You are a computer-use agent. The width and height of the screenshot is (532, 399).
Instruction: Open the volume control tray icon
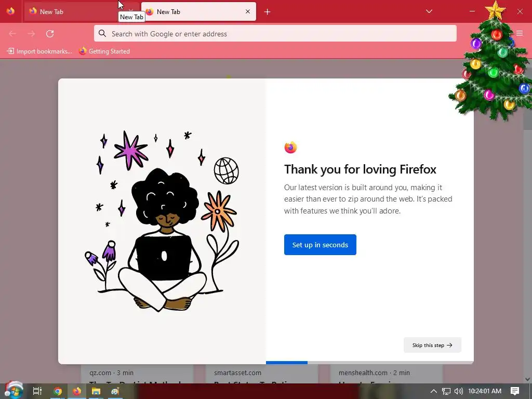(x=458, y=391)
